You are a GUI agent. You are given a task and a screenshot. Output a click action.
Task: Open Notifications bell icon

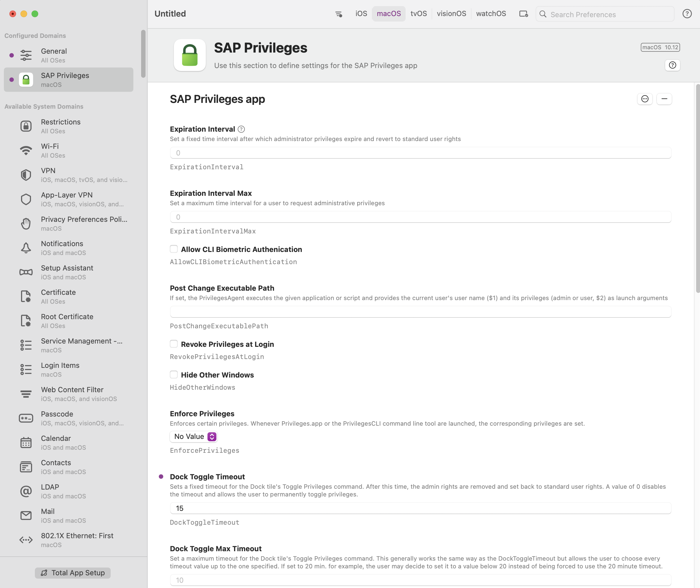pos(26,248)
